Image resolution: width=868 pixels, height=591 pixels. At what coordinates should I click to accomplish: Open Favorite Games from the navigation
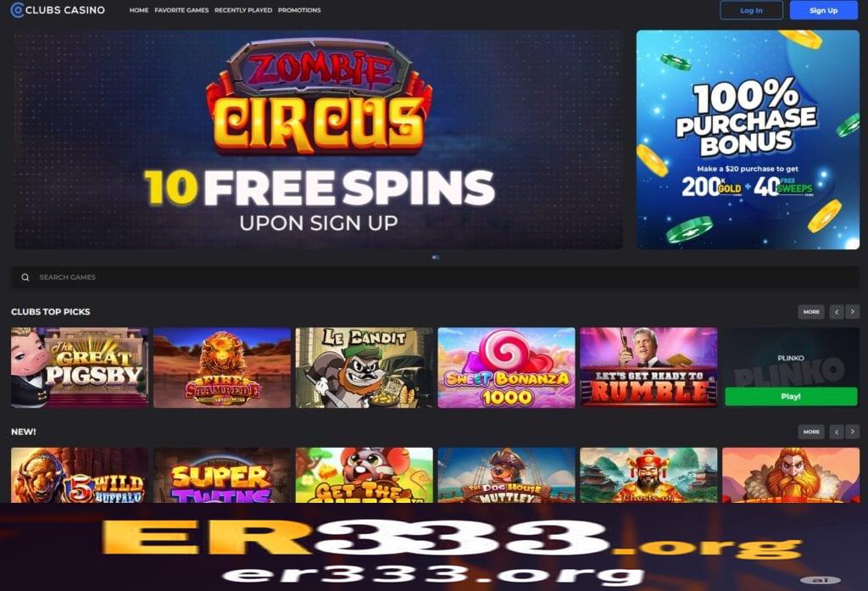181,10
